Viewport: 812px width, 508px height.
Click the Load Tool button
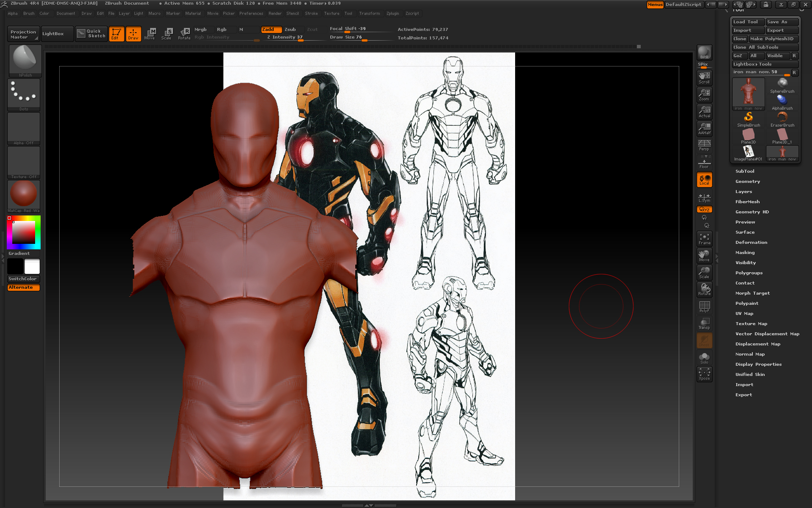point(748,22)
